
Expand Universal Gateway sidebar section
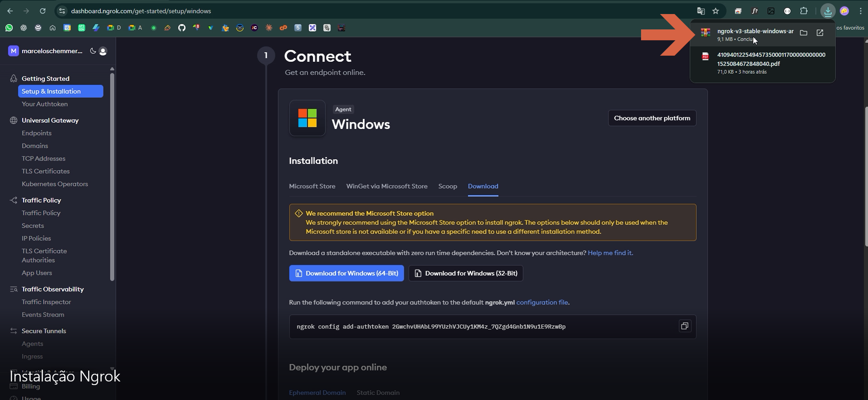50,120
